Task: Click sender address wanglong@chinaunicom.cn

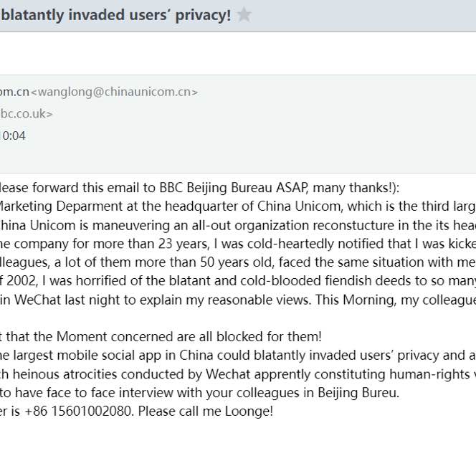Action: point(115,92)
